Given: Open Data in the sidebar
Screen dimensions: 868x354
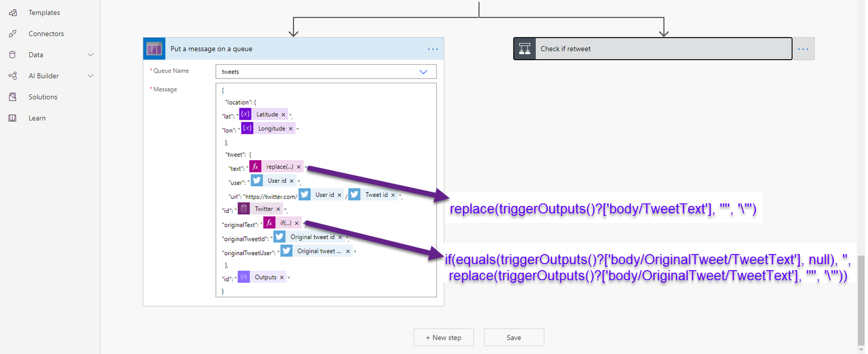Looking at the screenshot, I should [x=36, y=55].
